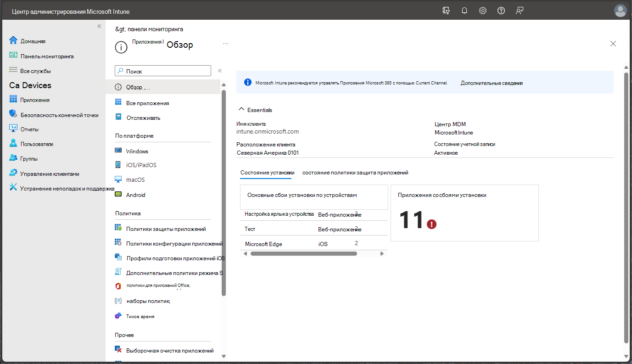Select the Android platform icon
Screen dimensions: 632x364
[x=118, y=195]
